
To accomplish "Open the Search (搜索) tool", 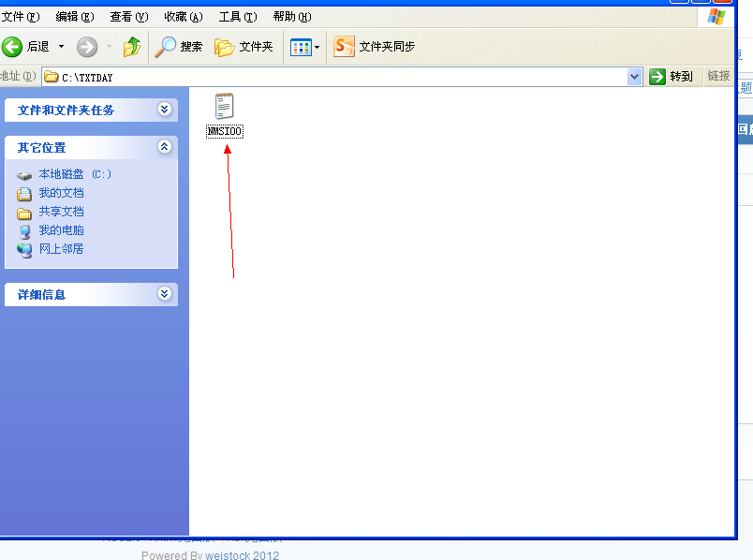I will coord(179,47).
